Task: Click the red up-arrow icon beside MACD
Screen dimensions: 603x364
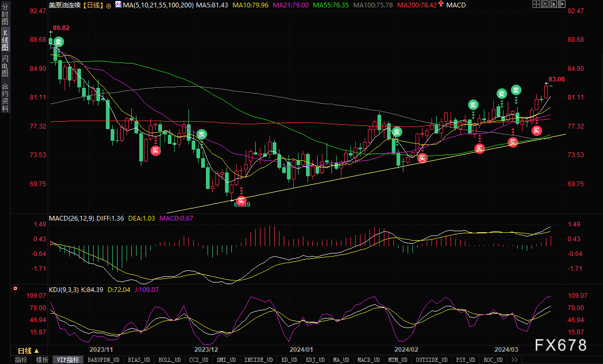Action: pos(440,4)
